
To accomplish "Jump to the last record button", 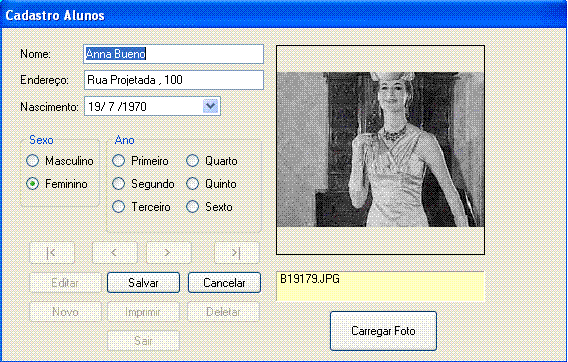I will point(237,253).
